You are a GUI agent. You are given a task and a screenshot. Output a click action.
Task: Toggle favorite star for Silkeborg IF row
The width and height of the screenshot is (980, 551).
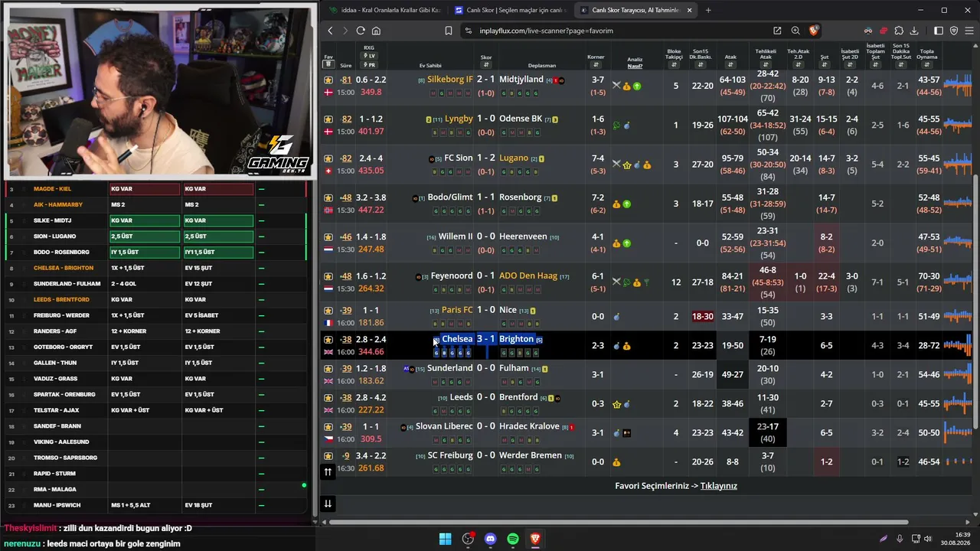328,80
